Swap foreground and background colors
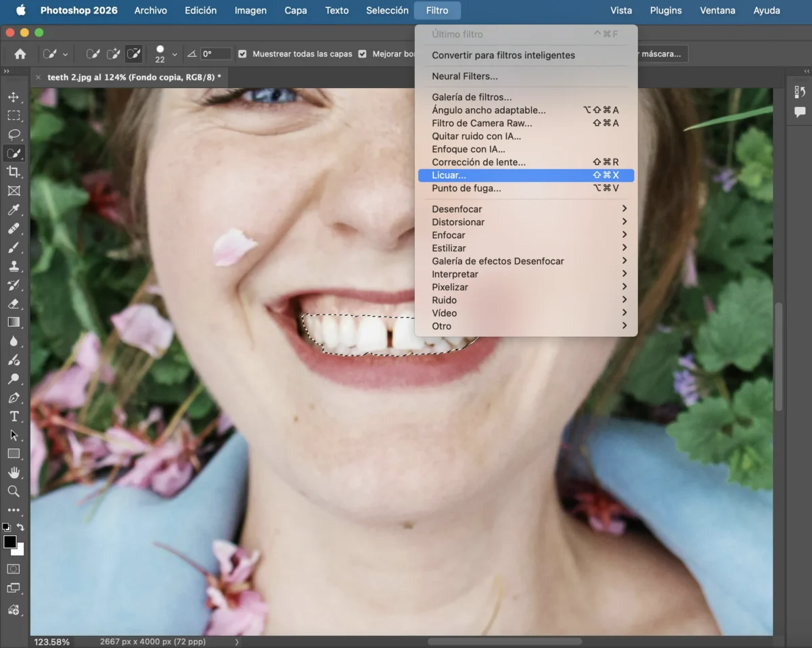 point(21,527)
